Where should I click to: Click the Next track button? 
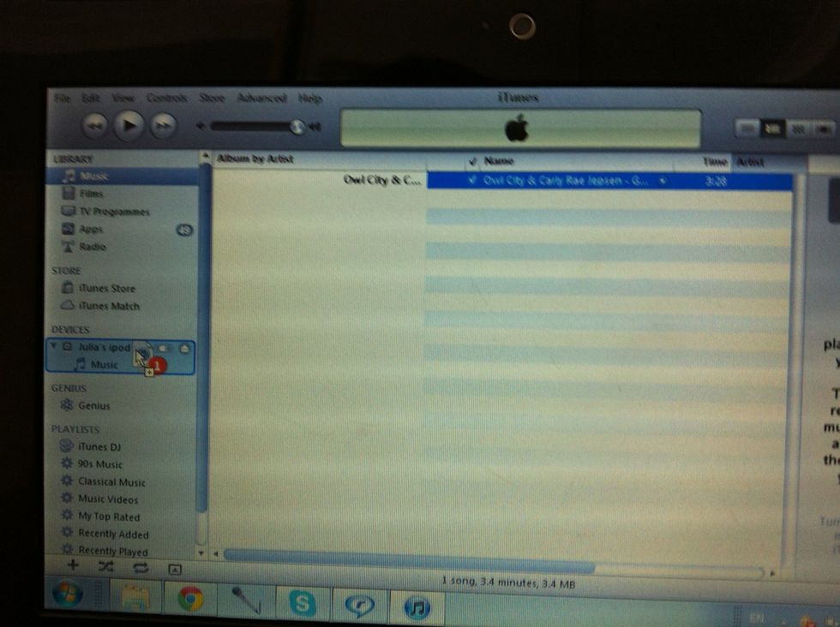pos(163,126)
